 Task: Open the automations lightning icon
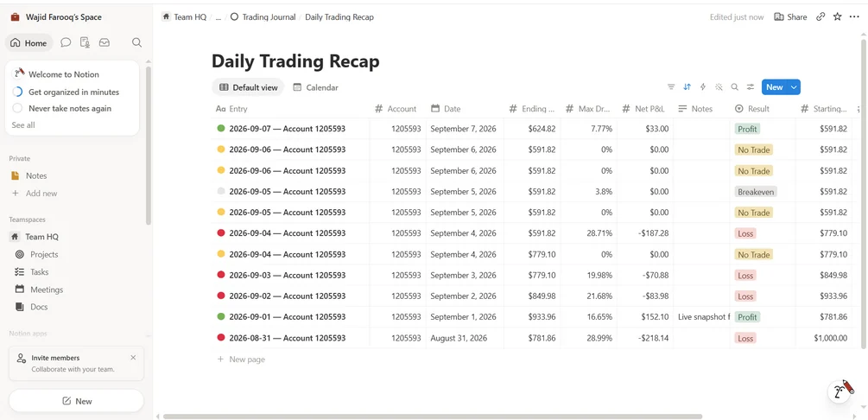[x=703, y=87]
